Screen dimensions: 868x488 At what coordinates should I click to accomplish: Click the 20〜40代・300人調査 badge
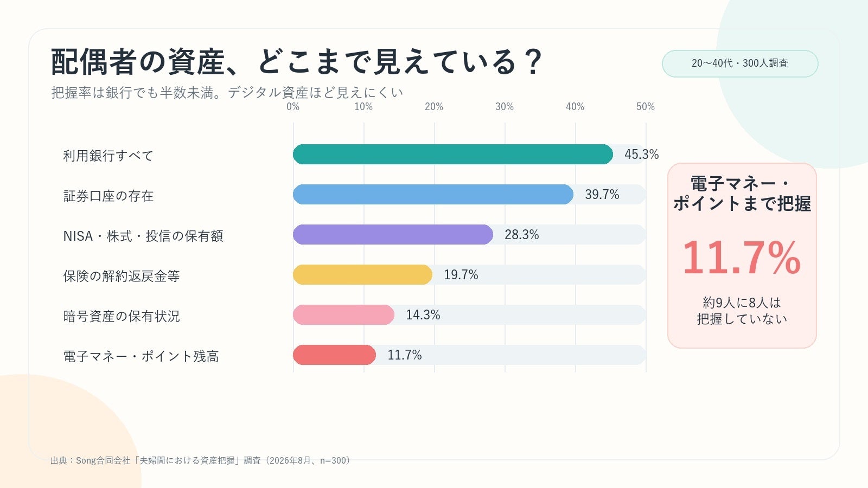pos(740,63)
